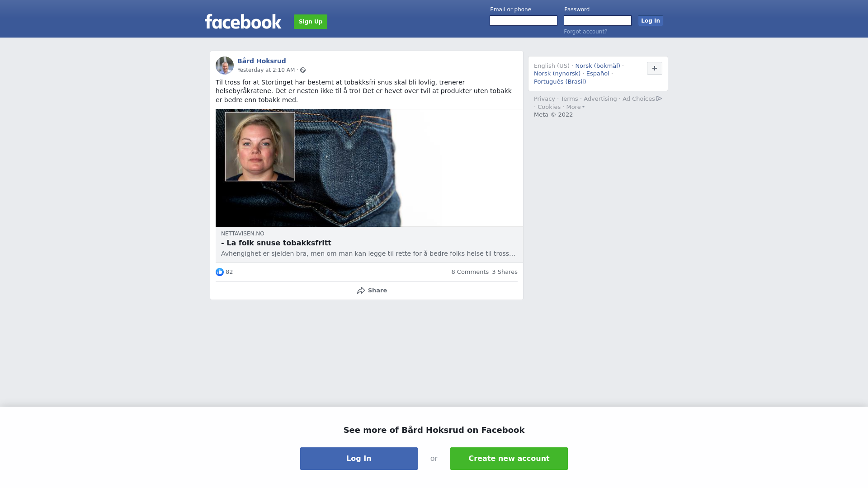Viewport: 868px width, 488px height.
Task: Click the plus button for more languages
Action: click(655, 68)
